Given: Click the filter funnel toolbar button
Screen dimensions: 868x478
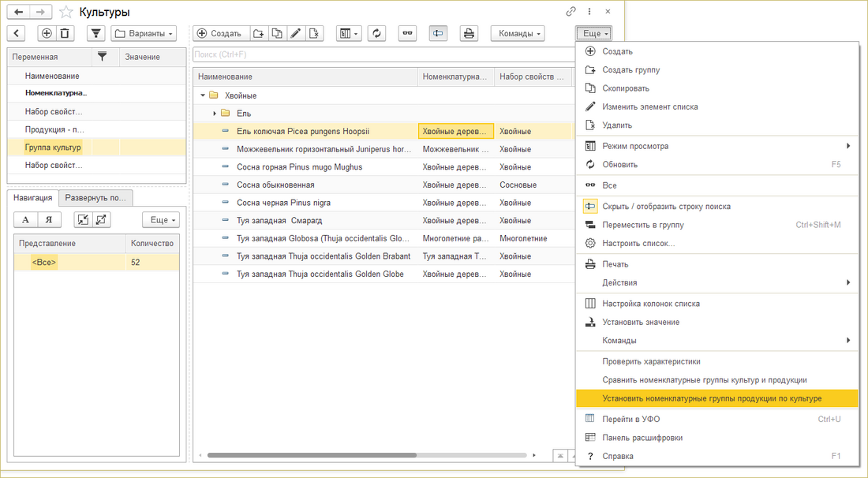Looking at the screenshot, I should pyautogui.click(x=95, y=33).
